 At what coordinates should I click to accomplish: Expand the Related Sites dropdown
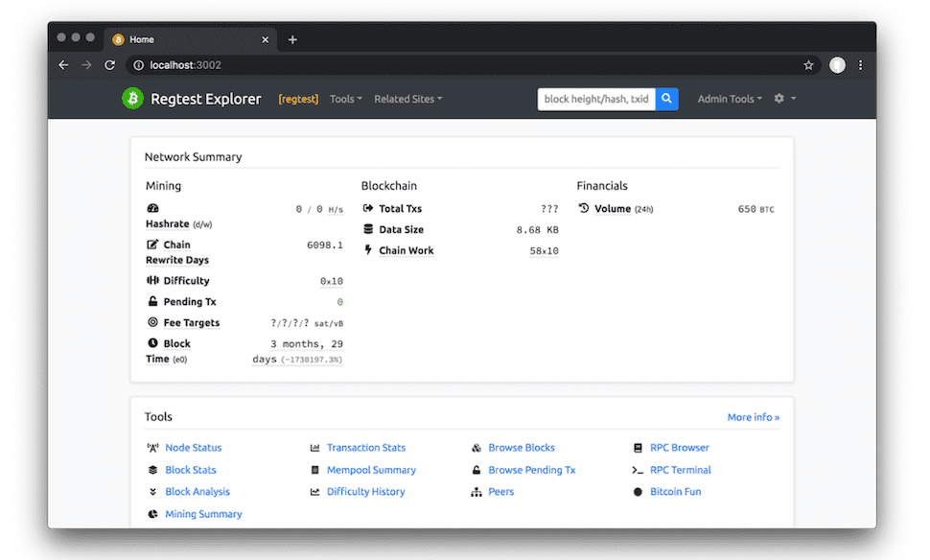coord(407,99)
